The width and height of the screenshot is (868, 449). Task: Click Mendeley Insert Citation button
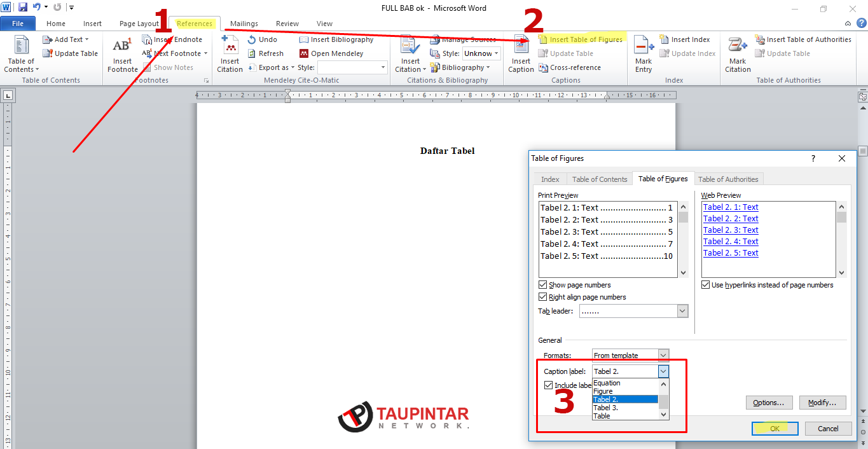point(230,54)
